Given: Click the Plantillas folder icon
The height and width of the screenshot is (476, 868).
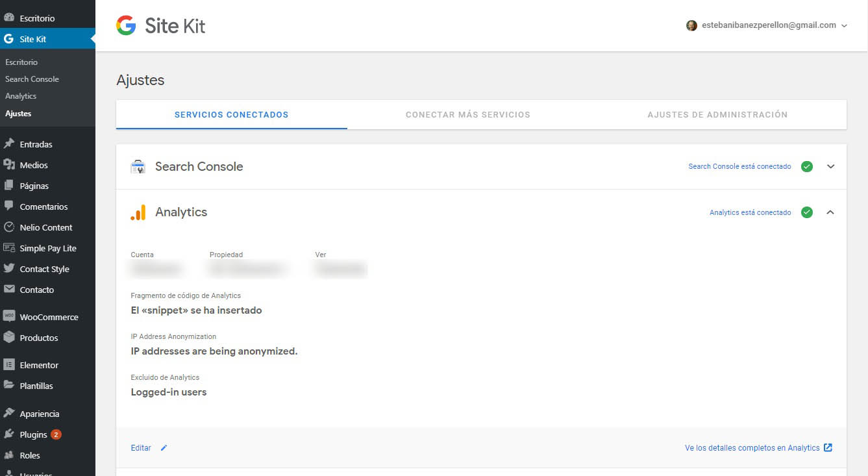Looking at the screenshot, I should [x=9, y=386].
